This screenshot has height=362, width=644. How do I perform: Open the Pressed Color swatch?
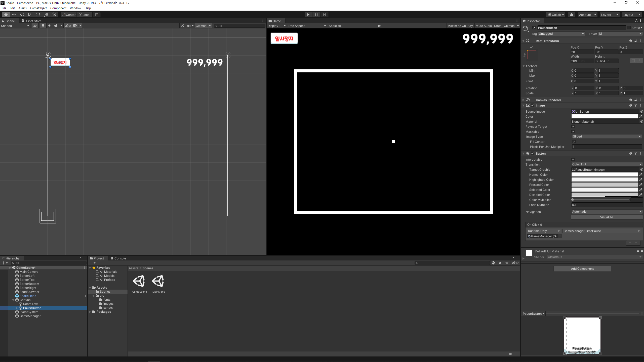pos(605,185)
